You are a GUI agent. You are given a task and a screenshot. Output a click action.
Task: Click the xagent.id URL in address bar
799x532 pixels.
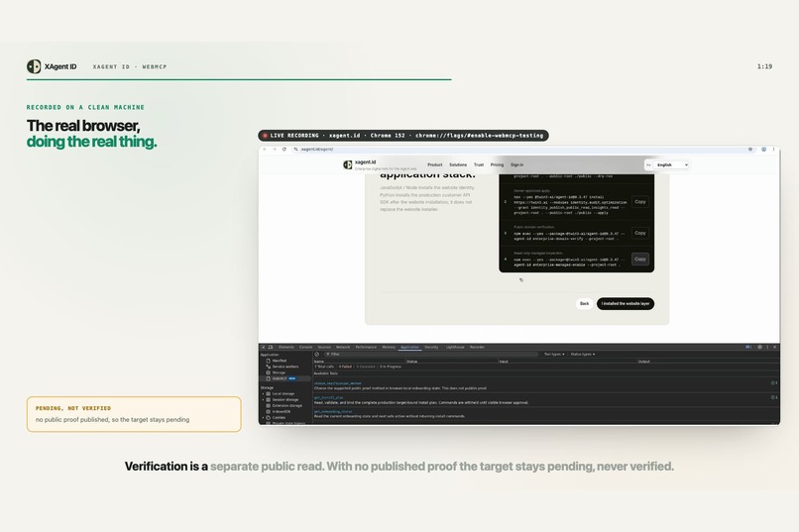(317, 150)
